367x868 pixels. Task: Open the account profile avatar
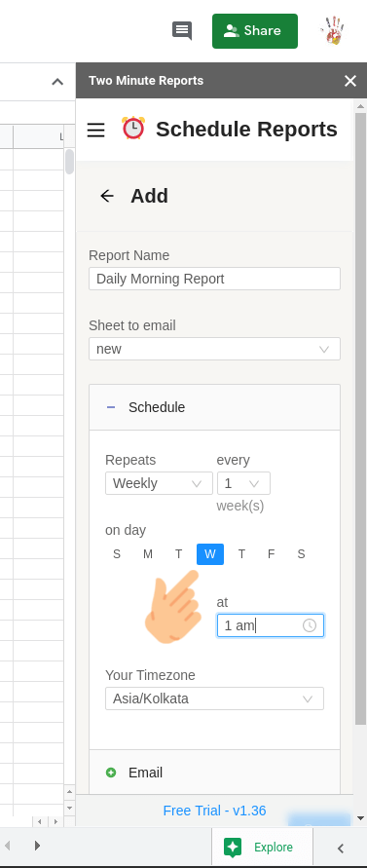pyautogui.click(x=332, y=30)
